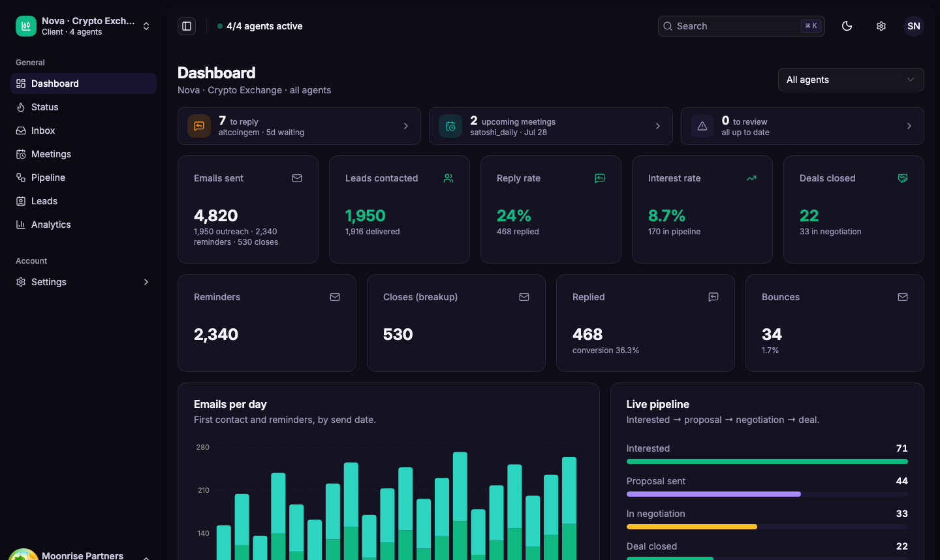Click envelope icon on Emails sent card
The width and height of the screenshot is (940, 560).
click(x=297, y=178)
